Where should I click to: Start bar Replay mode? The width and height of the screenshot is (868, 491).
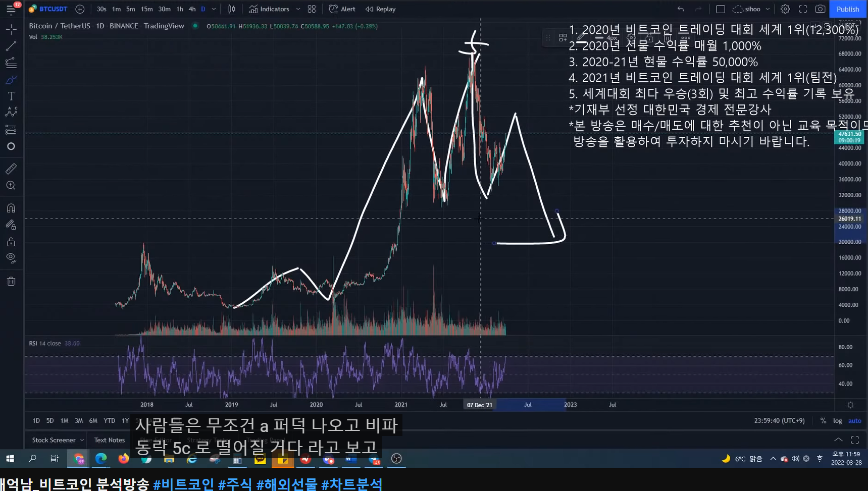[x=381, y=9]
